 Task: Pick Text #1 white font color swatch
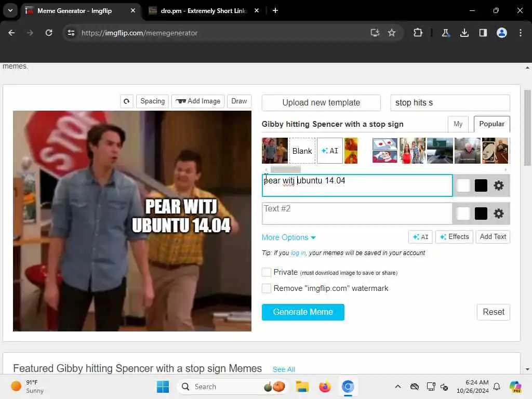click(x=463, y=185)
